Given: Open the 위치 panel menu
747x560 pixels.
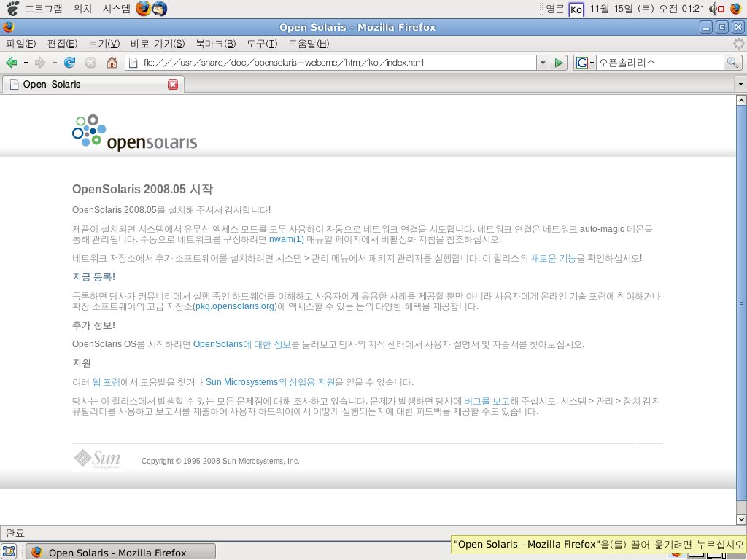Looking at the screenshot, I should [x=82, y=9].
